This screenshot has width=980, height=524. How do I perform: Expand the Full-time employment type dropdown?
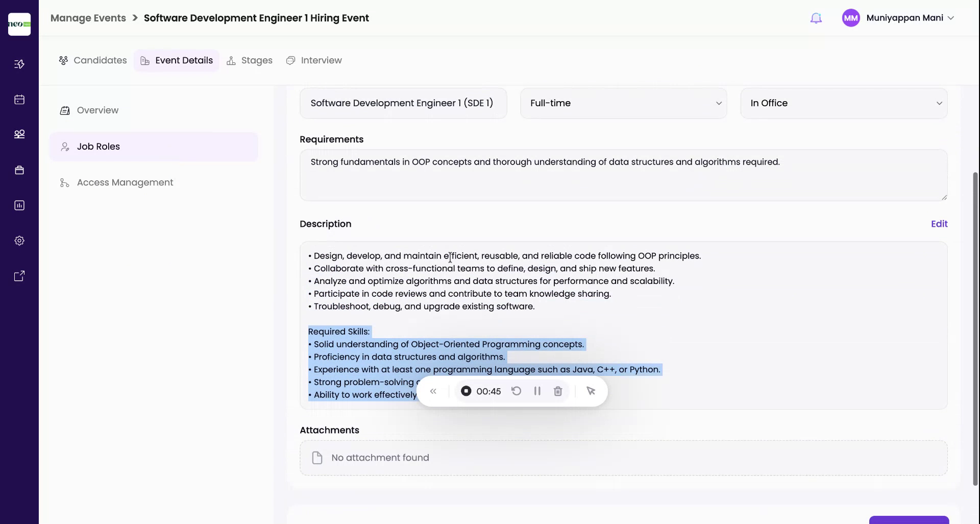click(x=623, y=103)
